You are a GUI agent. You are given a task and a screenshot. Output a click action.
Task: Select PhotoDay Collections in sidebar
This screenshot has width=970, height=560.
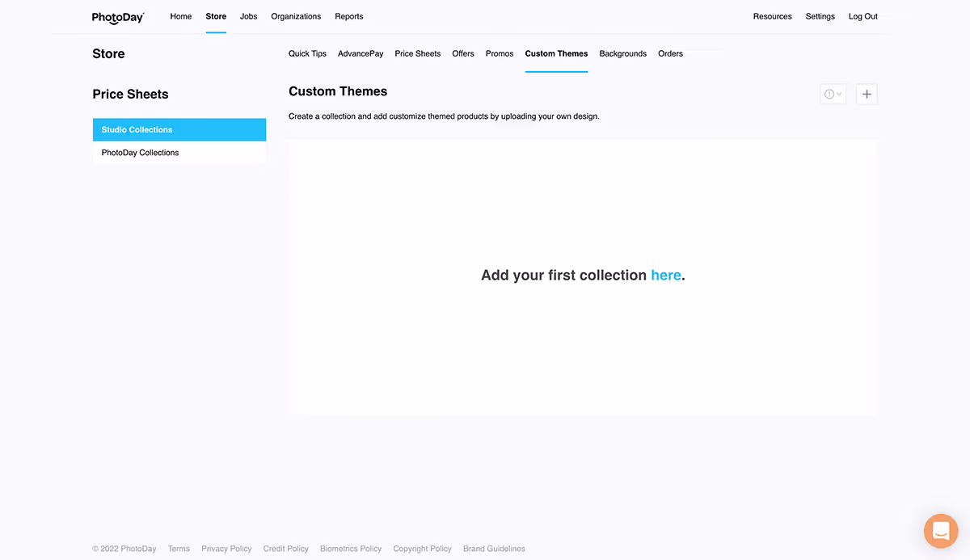click(x=179, y=153)
